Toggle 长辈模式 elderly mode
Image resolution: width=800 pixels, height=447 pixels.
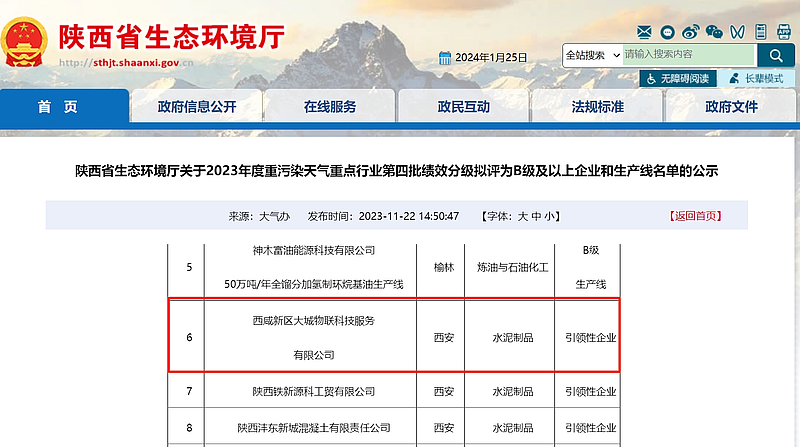click(x=758, y=78)
